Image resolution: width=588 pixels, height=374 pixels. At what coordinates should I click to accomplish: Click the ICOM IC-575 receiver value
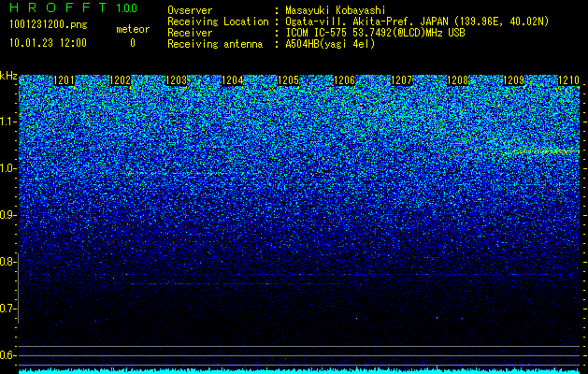pyautogui.click(x=375, y=33)
